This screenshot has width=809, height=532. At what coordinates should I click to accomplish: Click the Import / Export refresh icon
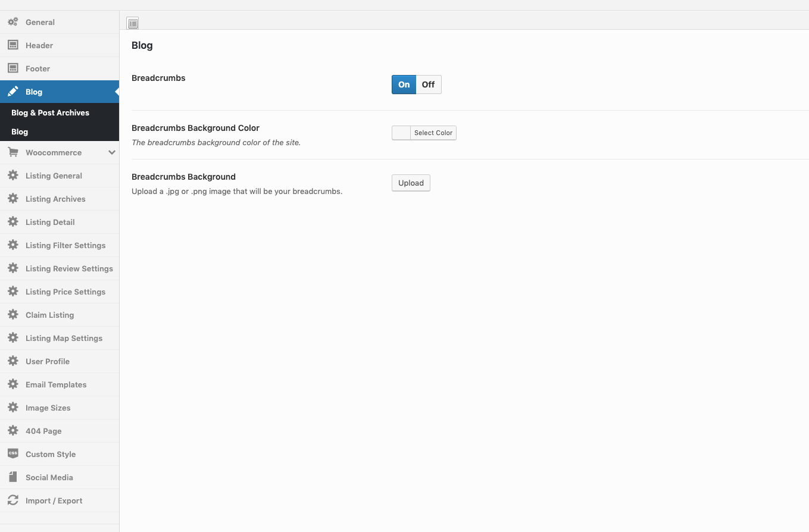13,500
